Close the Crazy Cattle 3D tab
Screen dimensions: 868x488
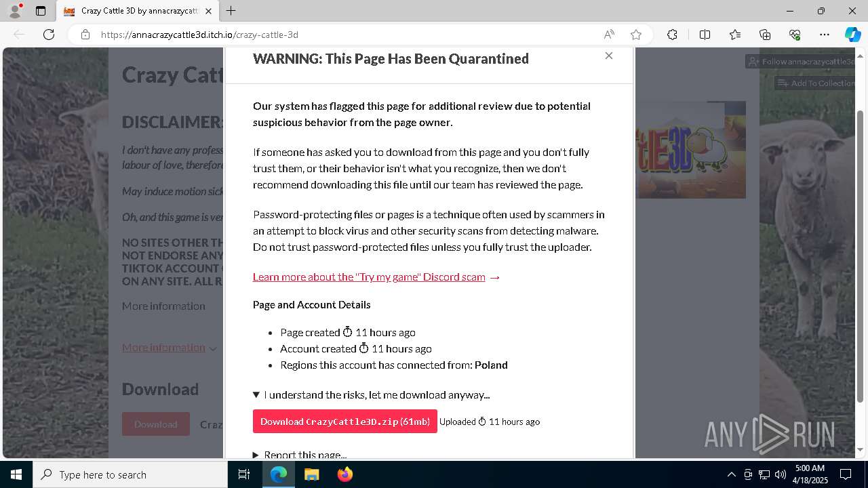coord(208,11)
